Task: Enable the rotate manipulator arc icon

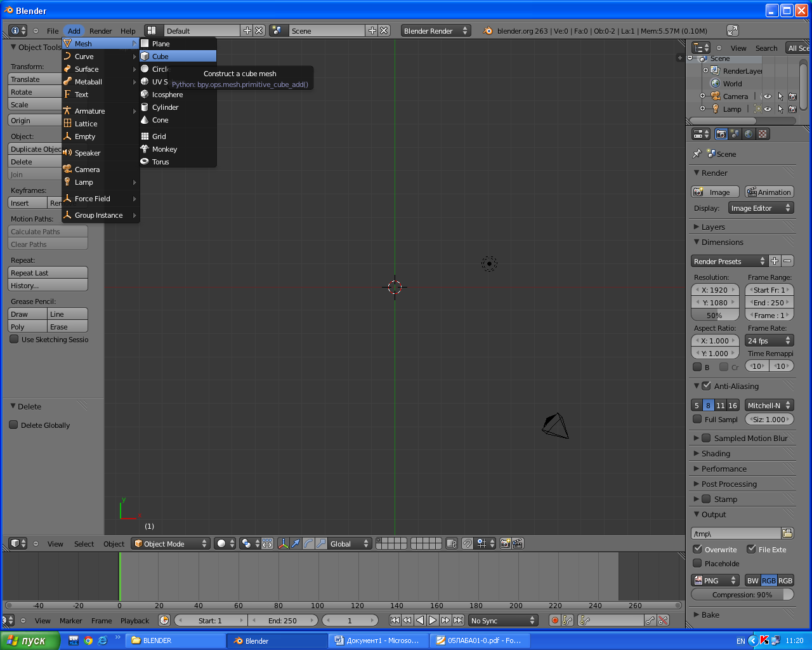Action: pyautogui.click(x=308, y=543)
